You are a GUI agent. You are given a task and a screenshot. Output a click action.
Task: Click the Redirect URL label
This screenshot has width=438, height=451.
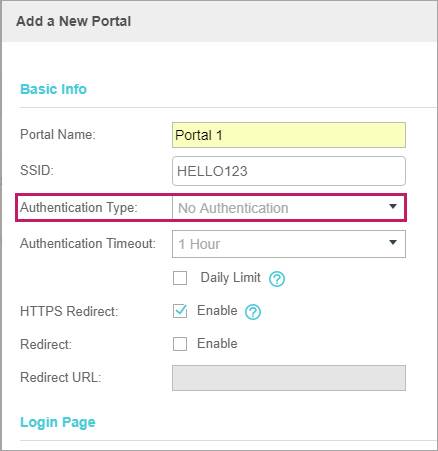point(60,378)
